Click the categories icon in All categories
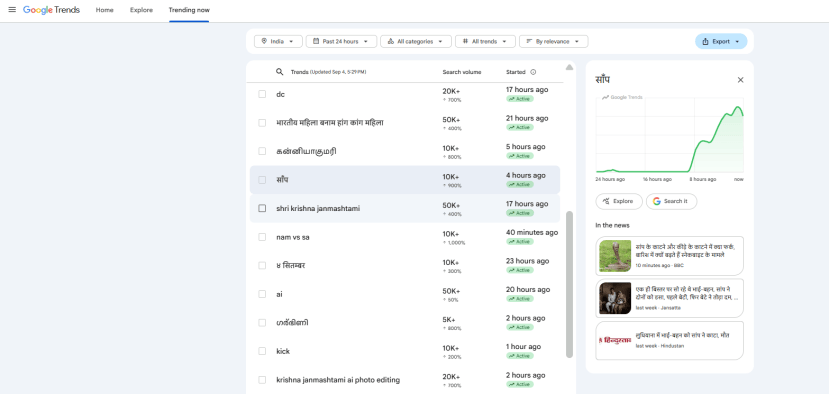This screenshot has height=394, width=829. [x=390, y=41]
